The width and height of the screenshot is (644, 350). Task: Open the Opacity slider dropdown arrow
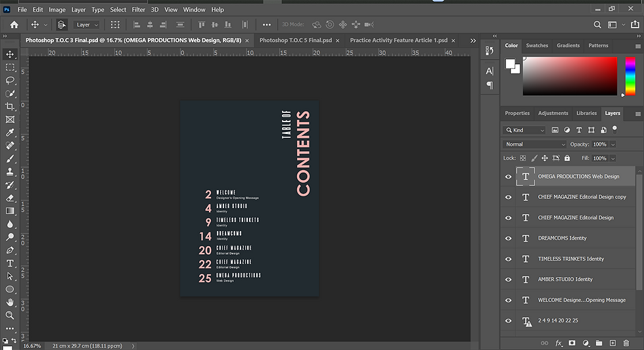click(x=613, y=144)
